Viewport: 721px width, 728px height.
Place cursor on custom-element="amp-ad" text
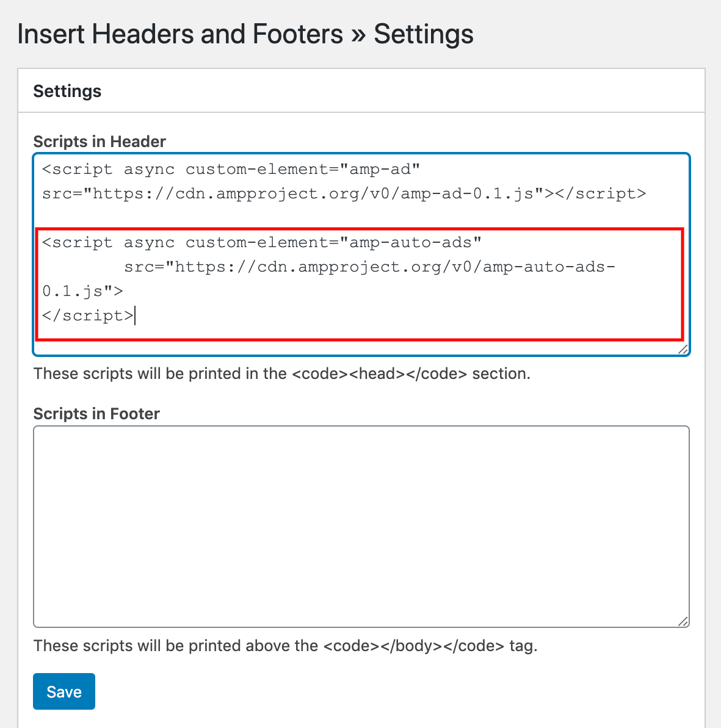[x=303, y=169]
